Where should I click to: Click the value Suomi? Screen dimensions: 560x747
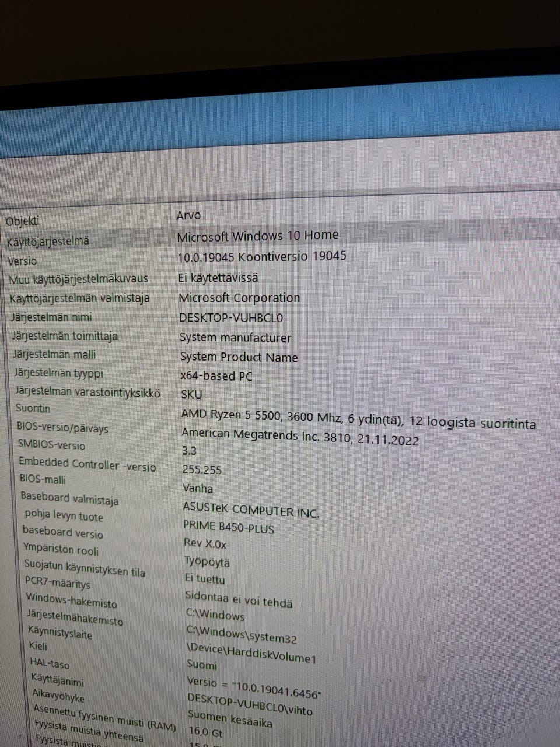[x=202, y=665]
